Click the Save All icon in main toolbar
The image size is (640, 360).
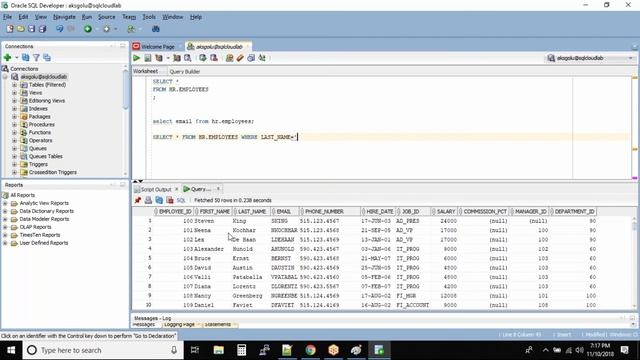pos(42,29)
